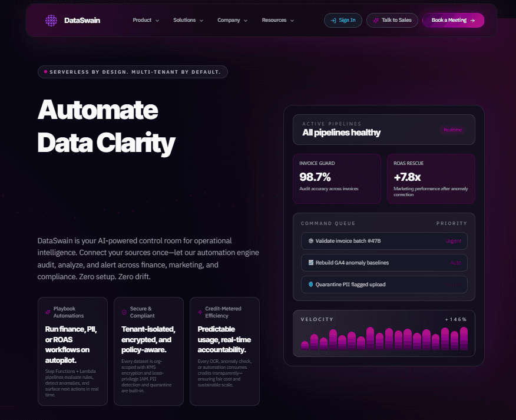The height and width of the screenshot is (420, 516).
Task: Expand the Company dropdown chevron
Action: tap(246, 20)
